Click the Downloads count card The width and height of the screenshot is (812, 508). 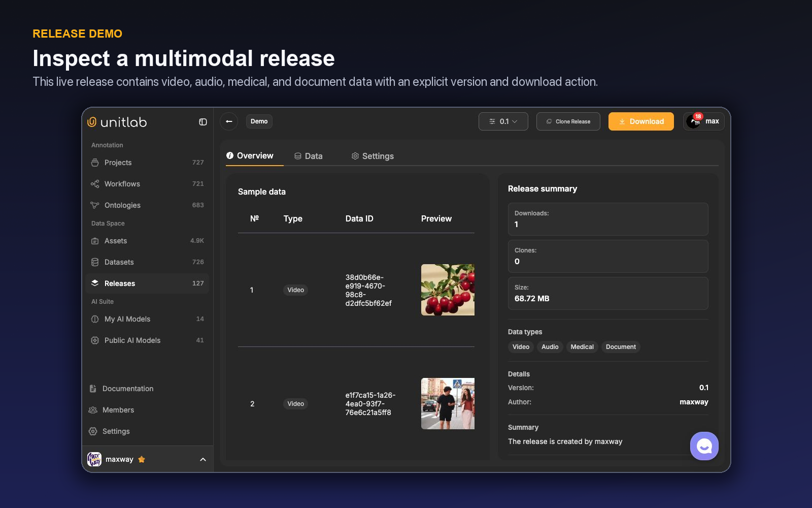click(x=608, y=219)
